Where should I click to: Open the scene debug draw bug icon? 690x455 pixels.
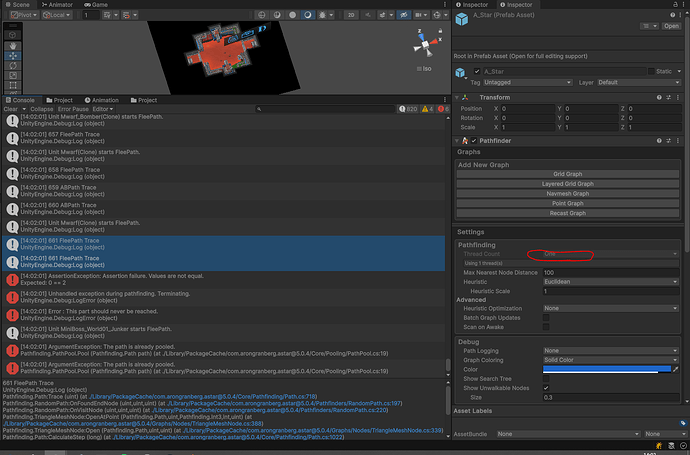point(322,15)
